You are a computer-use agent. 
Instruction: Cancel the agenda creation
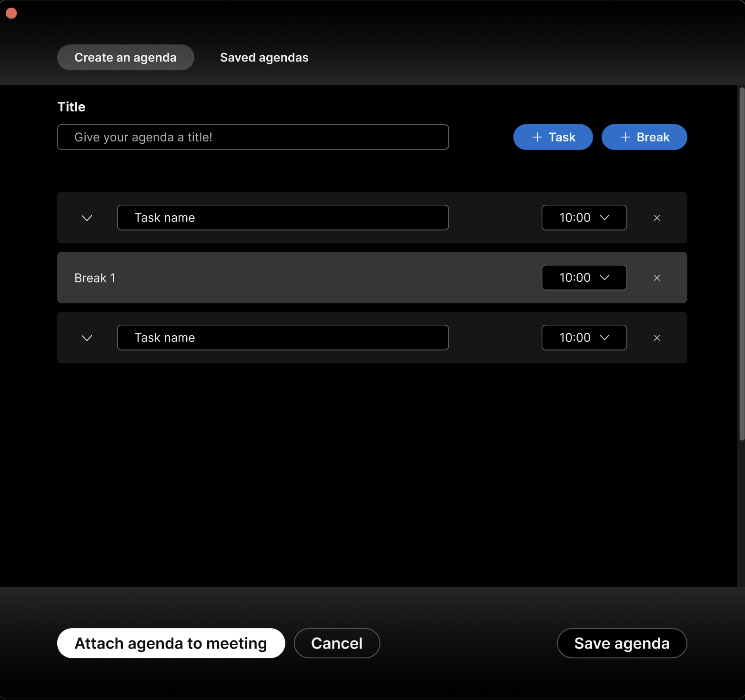point(337,643)
